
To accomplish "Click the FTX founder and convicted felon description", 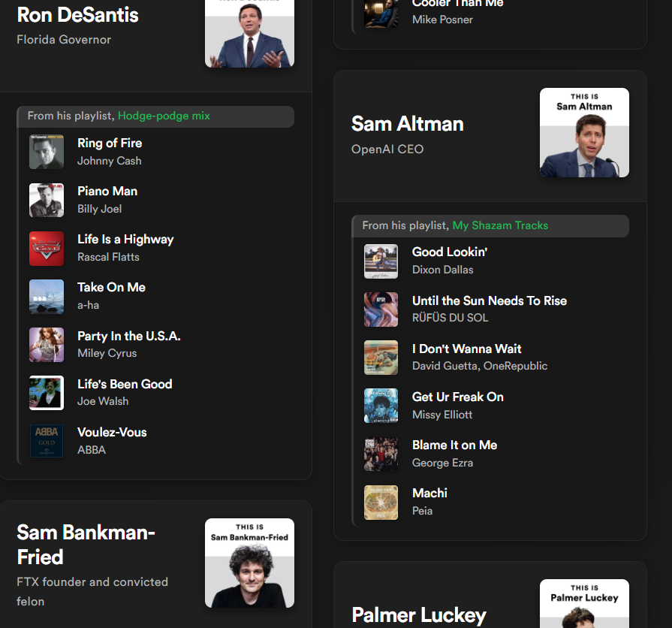I will click(x=92, y=591).
